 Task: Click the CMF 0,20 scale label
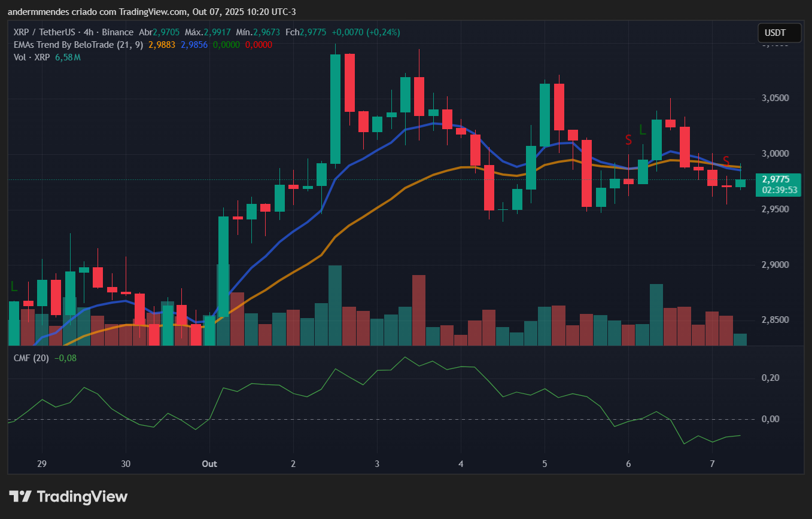pyautogui.click(x=770, y=378)
